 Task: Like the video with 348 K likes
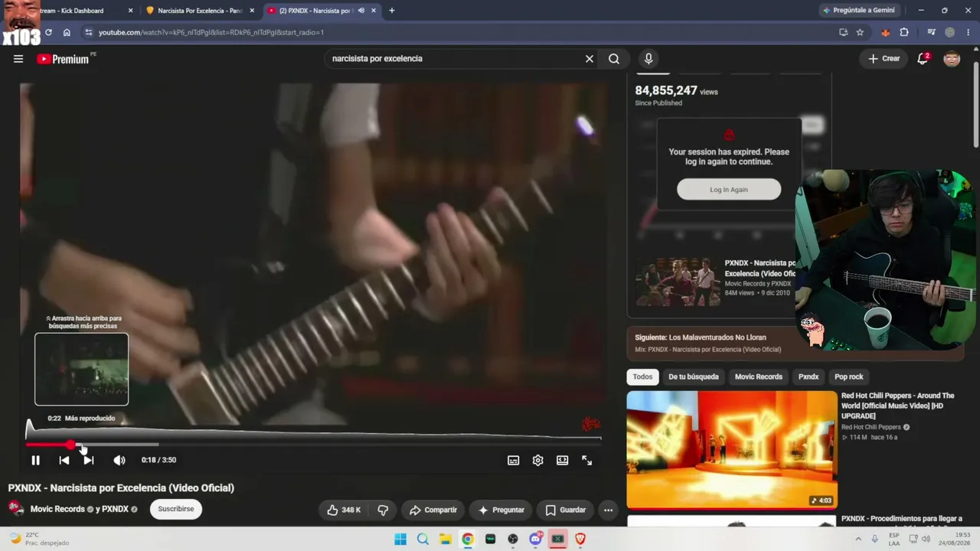pyautogui.click(x=344, y=510)
